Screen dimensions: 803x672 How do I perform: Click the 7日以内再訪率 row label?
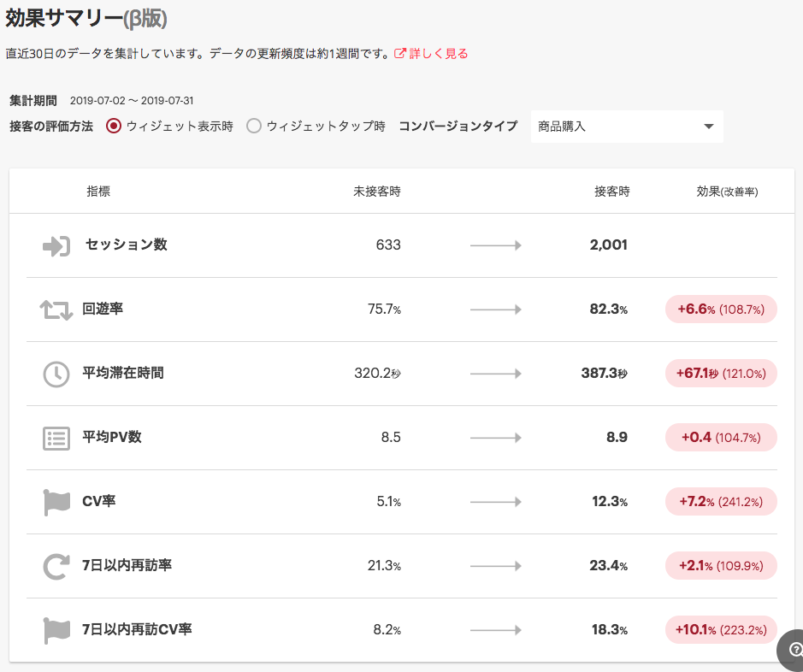(127, 565)
